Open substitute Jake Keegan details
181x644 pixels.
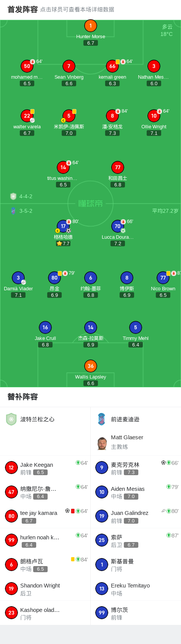tap(45, 468)
